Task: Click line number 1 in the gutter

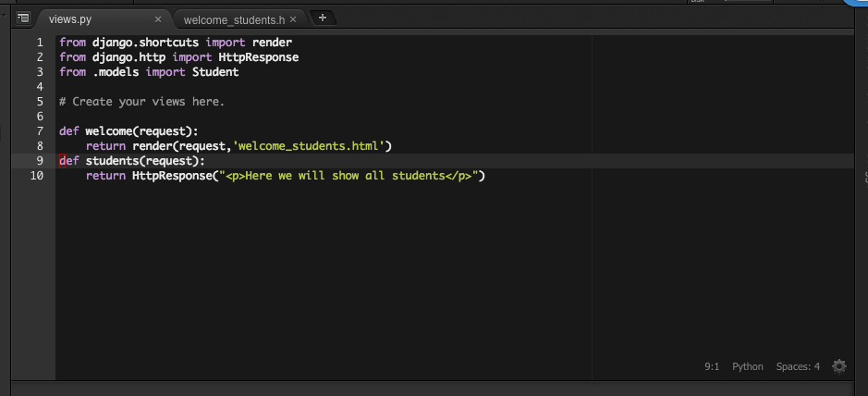Action: (x=40, y=42)
